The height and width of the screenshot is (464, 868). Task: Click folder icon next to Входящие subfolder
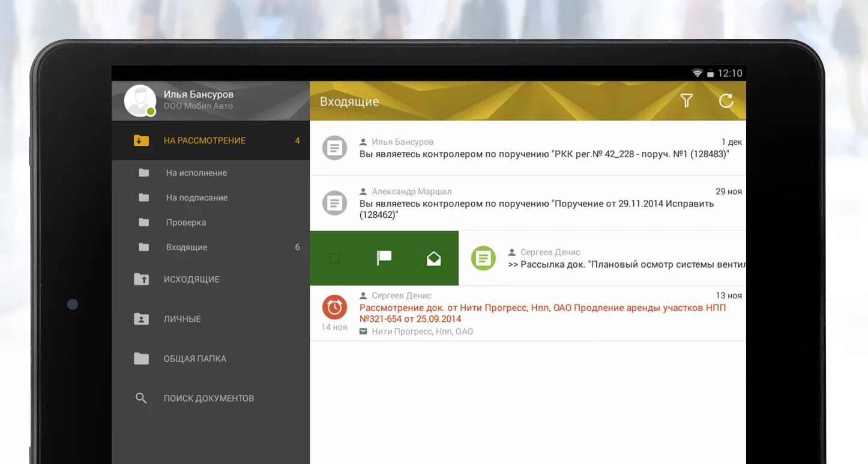(x=144, y=247)
